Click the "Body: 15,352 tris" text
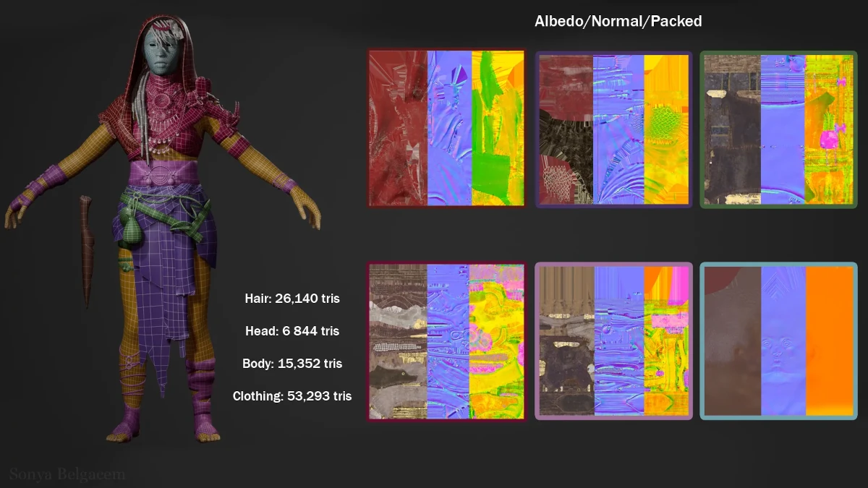868x488 pixels. coord(292,363)
